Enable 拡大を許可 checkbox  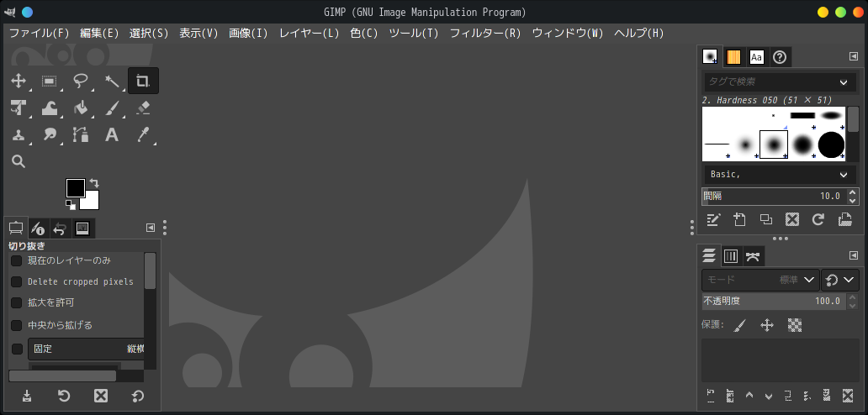17,302
